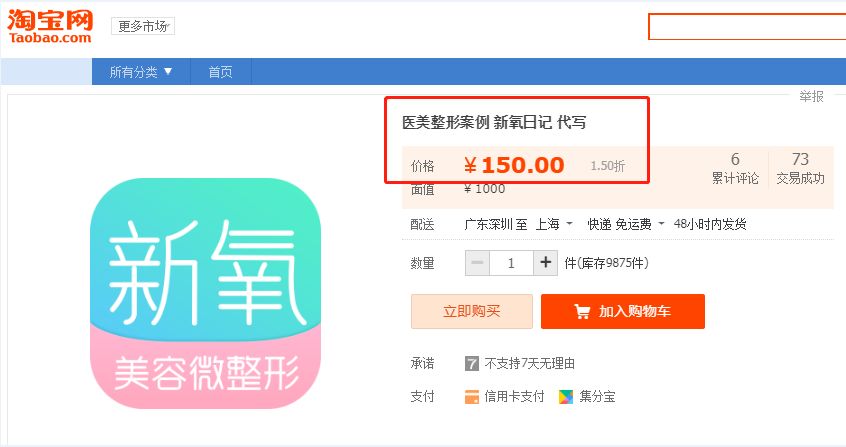Increase quantity with the plus button
This screenshot has width=846, height=447.
[x=545, y=263]
